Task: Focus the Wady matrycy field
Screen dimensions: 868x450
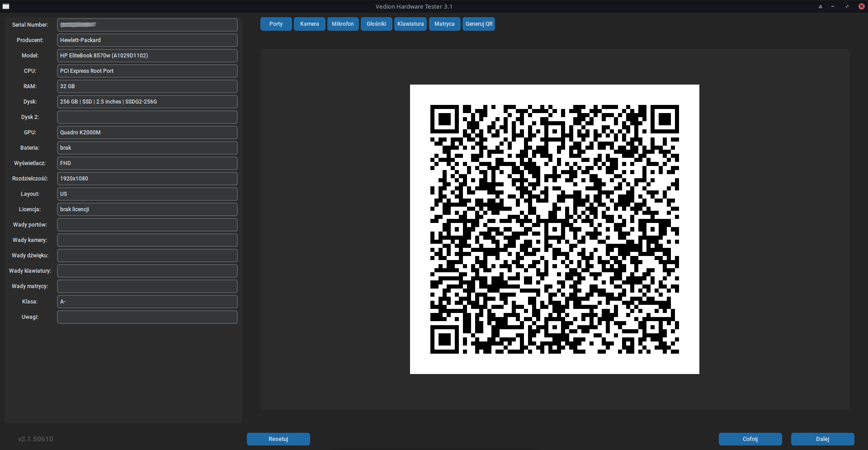Action: click(147, 286)
